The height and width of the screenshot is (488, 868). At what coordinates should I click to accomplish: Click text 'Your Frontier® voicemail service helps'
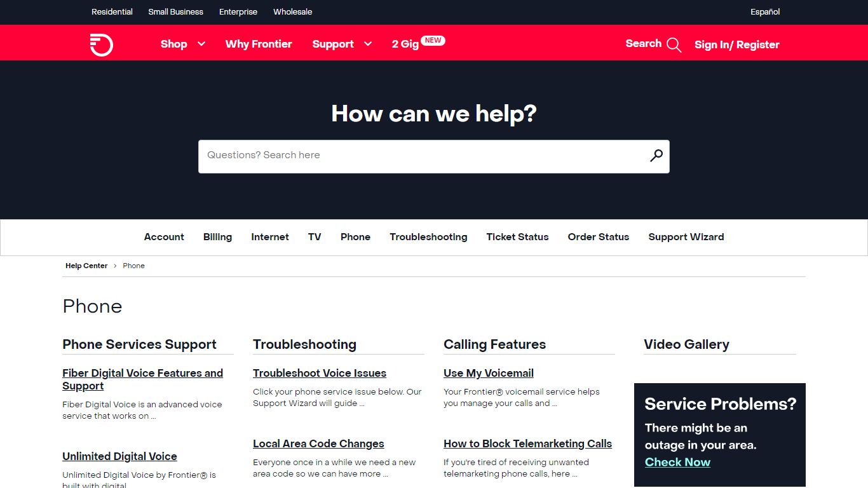[x=522, y=391]
